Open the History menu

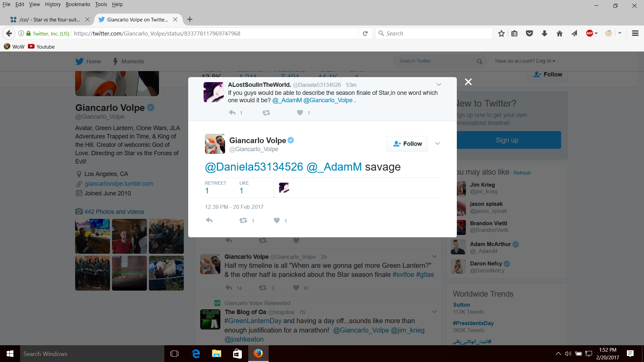tap(53, 4)
